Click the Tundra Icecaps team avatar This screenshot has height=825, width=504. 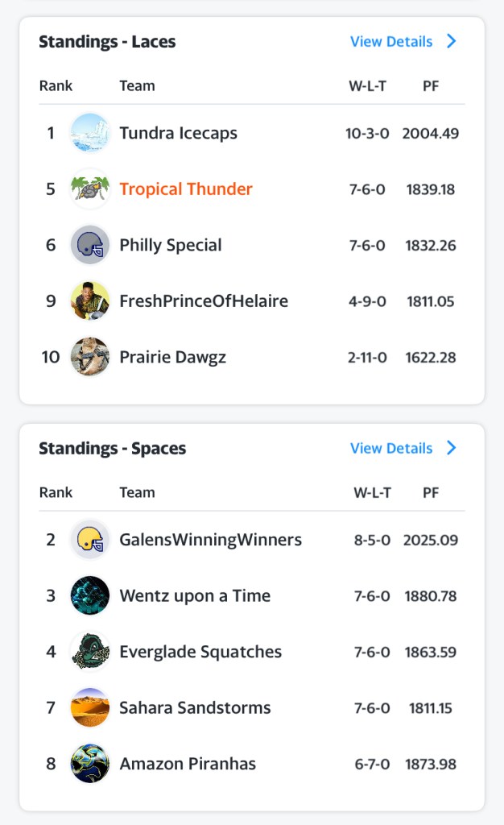coord(89,133)
